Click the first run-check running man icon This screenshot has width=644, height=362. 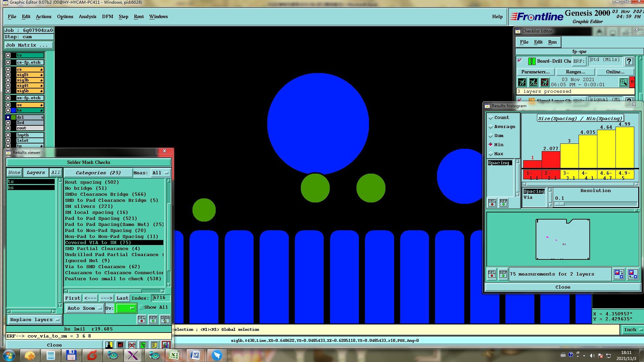(x=522, y=82)
